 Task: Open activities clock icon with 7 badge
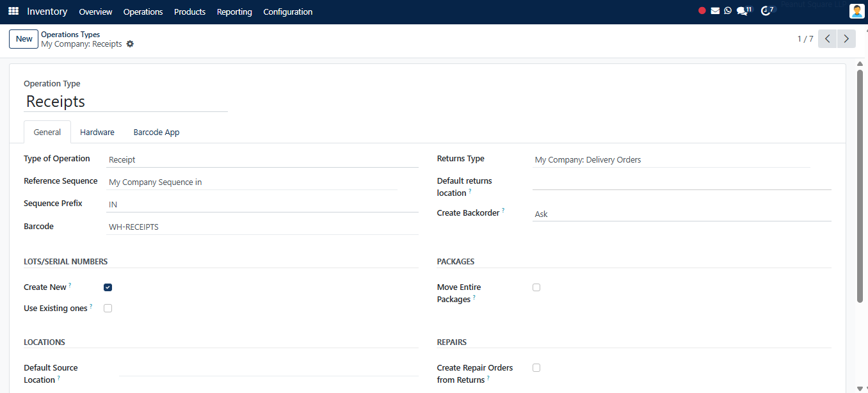(x=767, y=11)
